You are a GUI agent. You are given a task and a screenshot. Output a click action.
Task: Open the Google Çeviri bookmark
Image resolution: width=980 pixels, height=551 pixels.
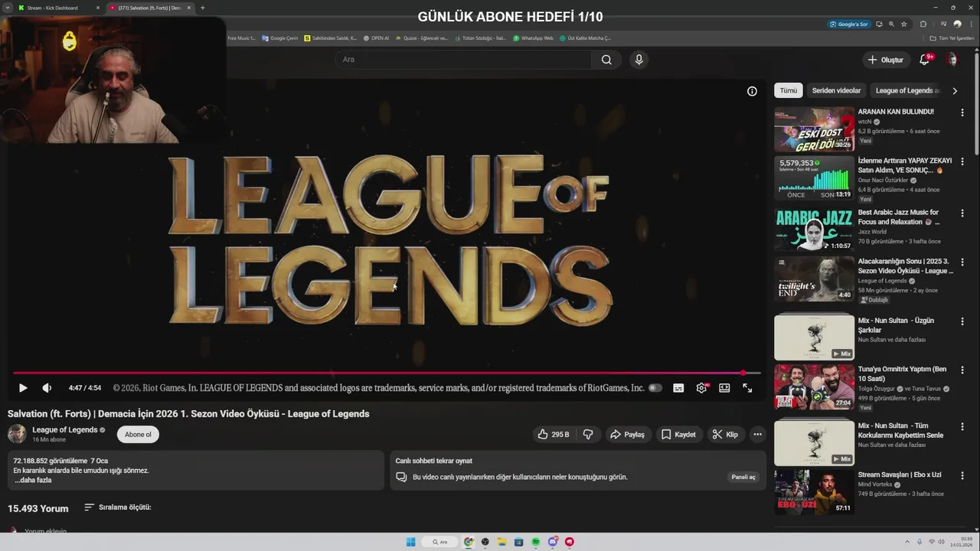[x=280, y=37]
